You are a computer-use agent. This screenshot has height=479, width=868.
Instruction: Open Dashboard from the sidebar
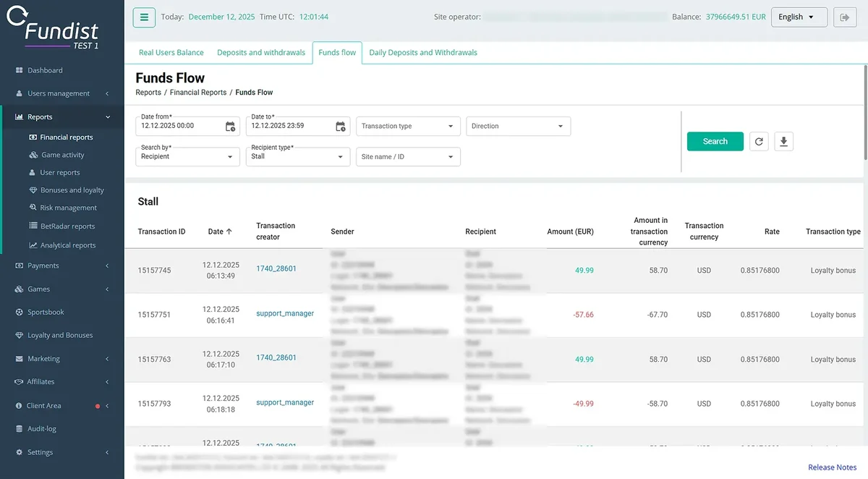45,70
